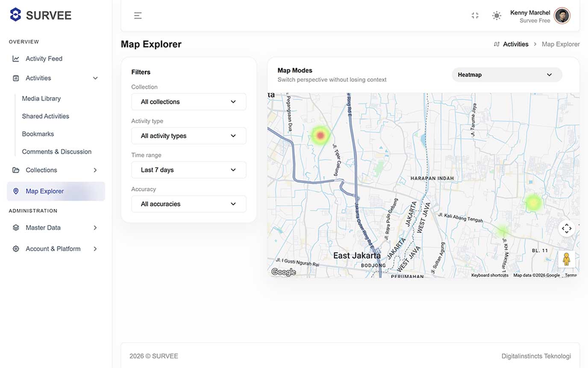588x368 pixels.
Task: Open the Account & Platform settings icon
Action: pyautogui.click(x=16, y=249)
